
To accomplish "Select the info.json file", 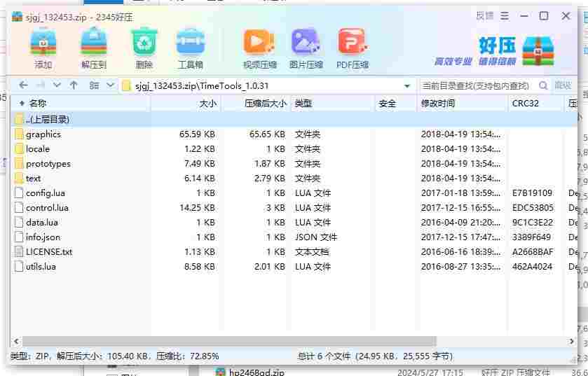I will [294, 237].
